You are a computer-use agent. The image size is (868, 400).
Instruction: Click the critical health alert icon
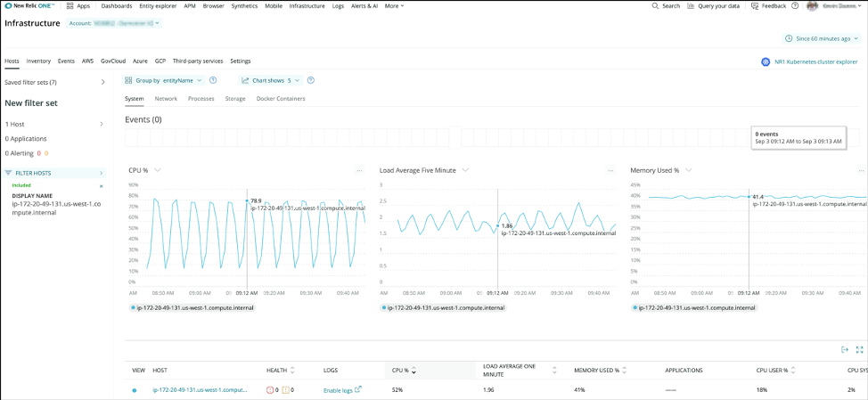(270, 390)
